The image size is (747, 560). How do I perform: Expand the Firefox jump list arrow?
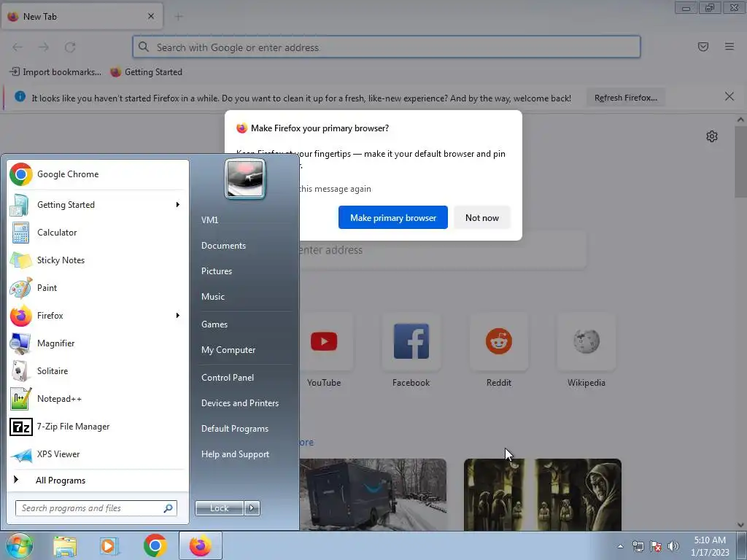click(x=178, y=315)
